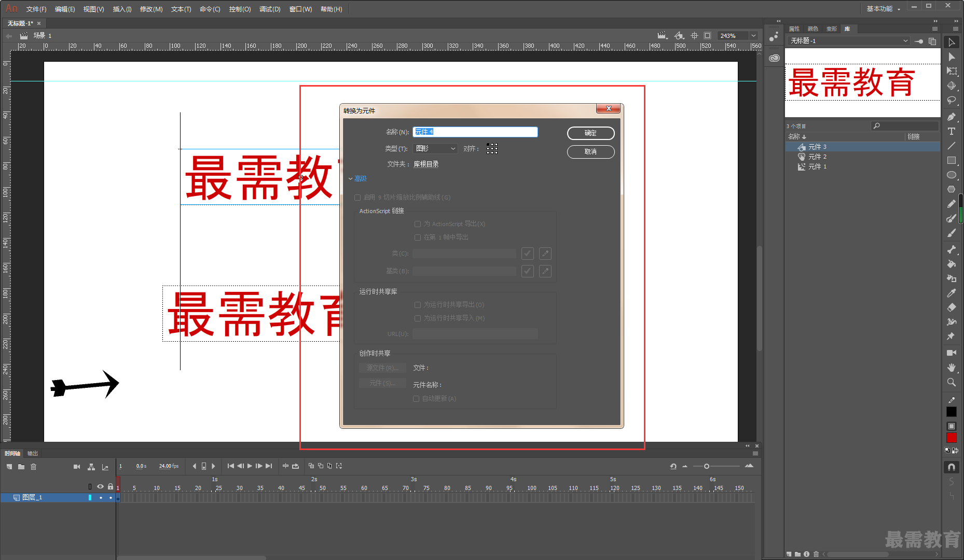Lock all layers with lock icon

tap(111, 486)
